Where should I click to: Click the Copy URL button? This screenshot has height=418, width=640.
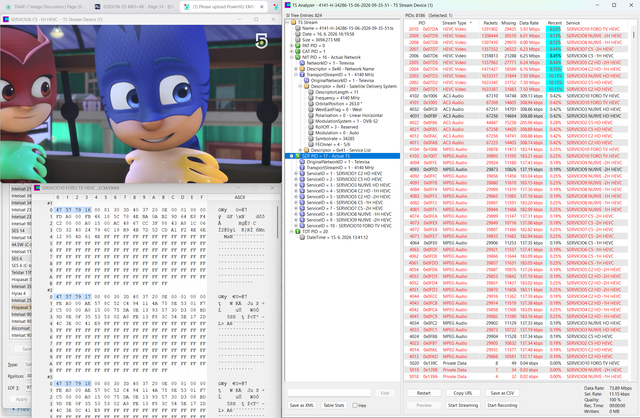(463, 393)
